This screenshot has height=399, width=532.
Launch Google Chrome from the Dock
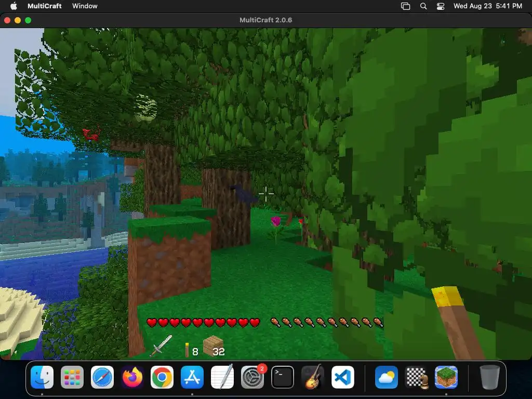[x=162, y=377]
